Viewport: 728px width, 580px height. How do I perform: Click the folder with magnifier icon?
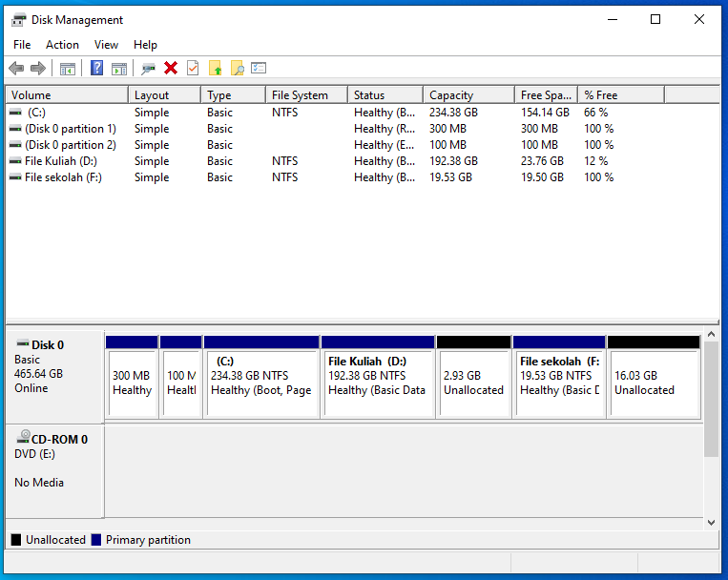[238, 69]
